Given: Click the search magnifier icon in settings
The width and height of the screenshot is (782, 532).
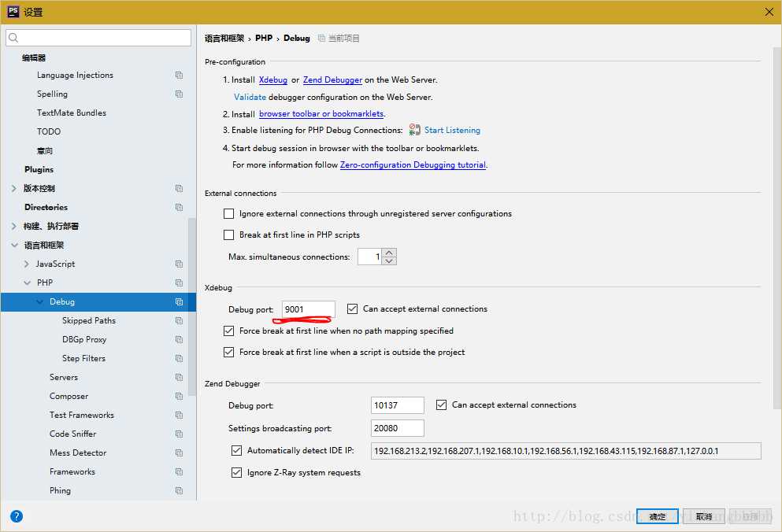Looking at the screenshot, I should [x=14, y=38].
